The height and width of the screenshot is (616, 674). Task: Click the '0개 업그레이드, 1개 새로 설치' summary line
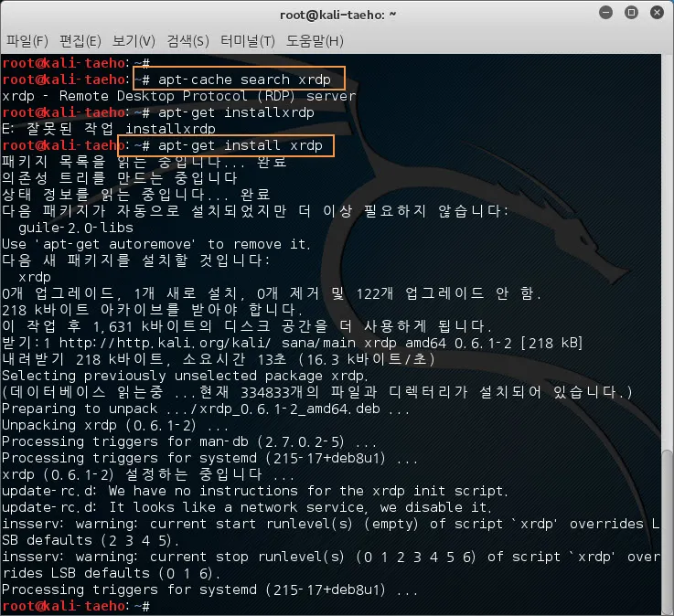click(272, 293)
